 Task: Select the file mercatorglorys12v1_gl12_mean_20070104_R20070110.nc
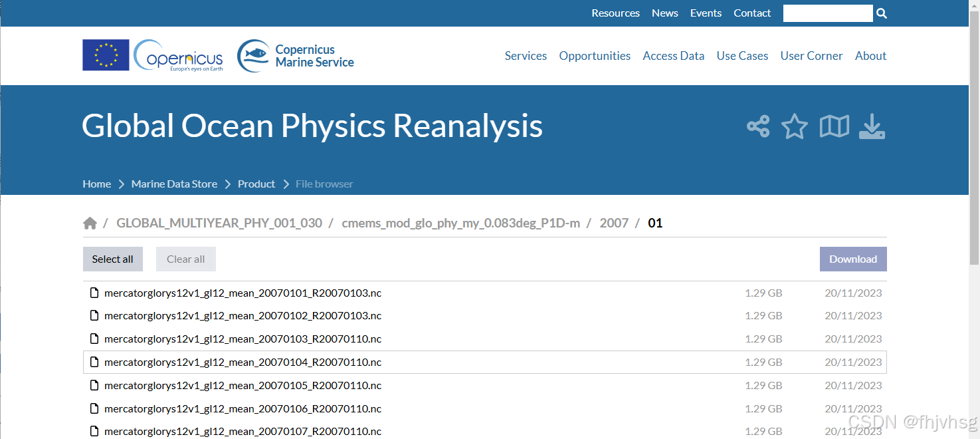pyautogui.click(x=243, y=362)
